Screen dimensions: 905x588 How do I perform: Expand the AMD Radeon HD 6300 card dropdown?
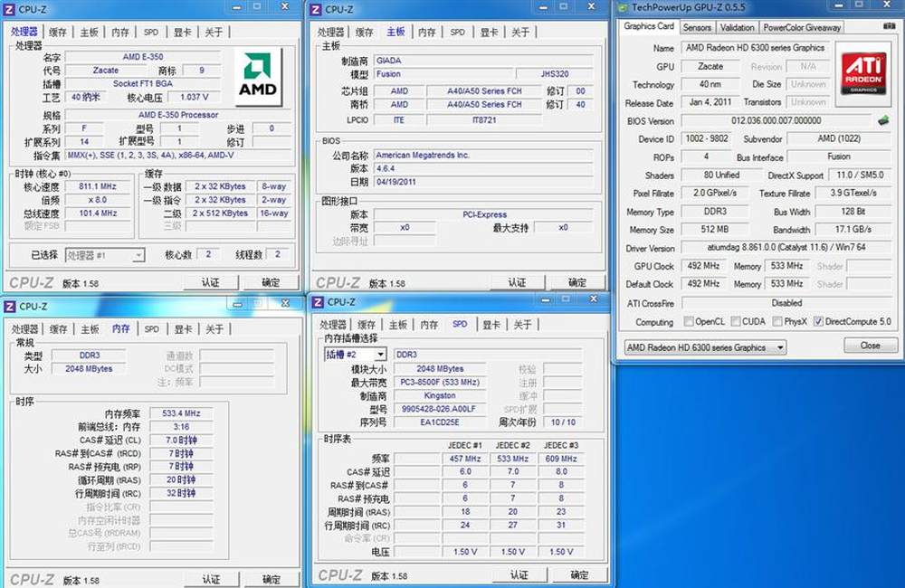780,347
